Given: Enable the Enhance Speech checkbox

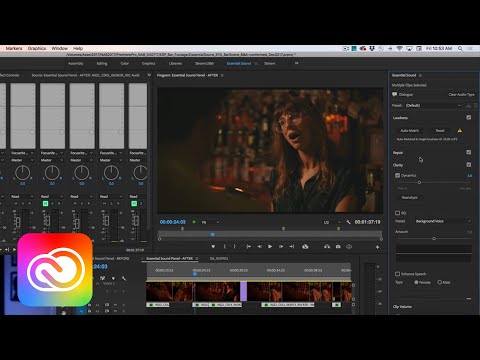Looking at the screenshot, I should point(397,274).
